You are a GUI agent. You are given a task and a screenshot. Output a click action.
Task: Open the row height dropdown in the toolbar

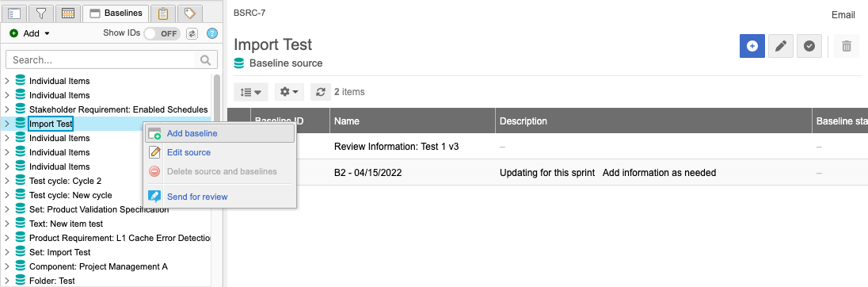point(251,92)
